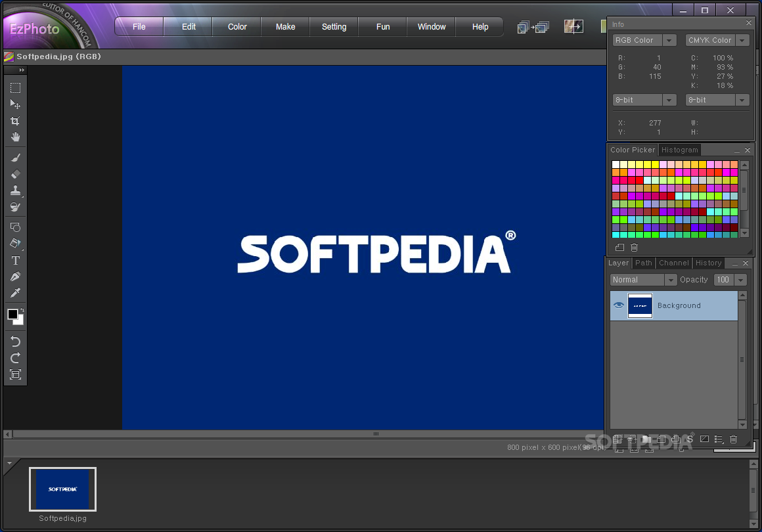Close the Info panel
Image resolution: width=762 pixels, height=532 pixels.
[x=748, y=23]
